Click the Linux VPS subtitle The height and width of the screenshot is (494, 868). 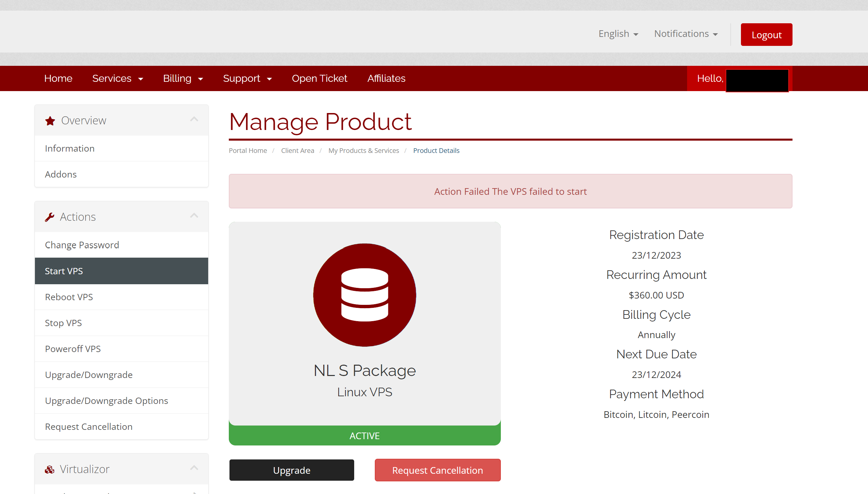pyautogui.click(x=364, y=392)
